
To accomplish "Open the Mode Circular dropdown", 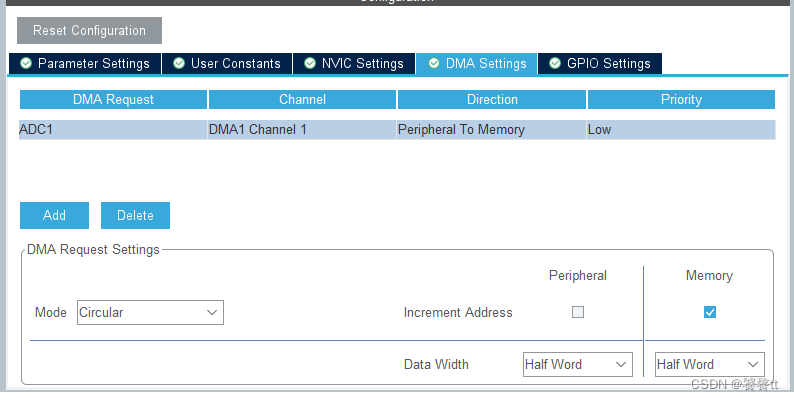I will click(x=150, y=312).
